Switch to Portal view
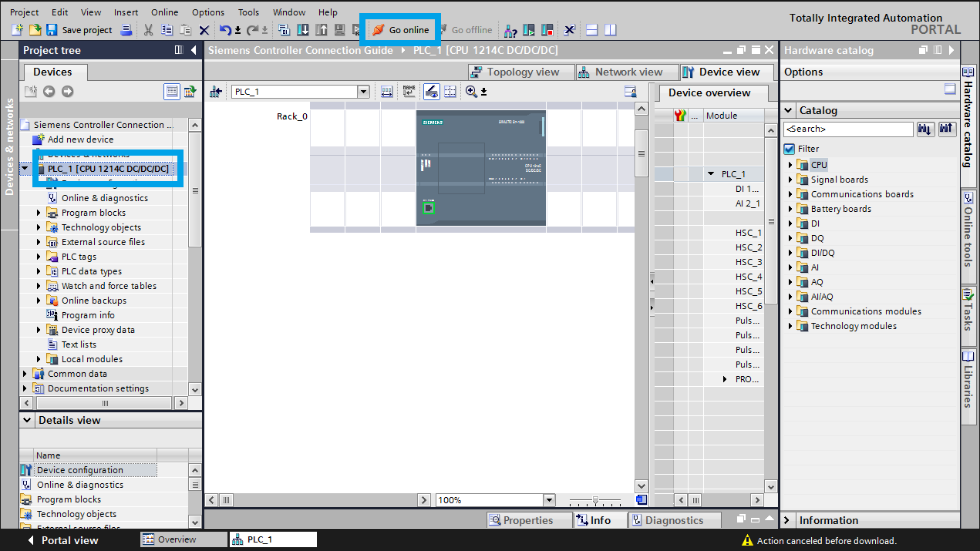Image resolution: width=980 pixels, height=551 pixels. 62,540
